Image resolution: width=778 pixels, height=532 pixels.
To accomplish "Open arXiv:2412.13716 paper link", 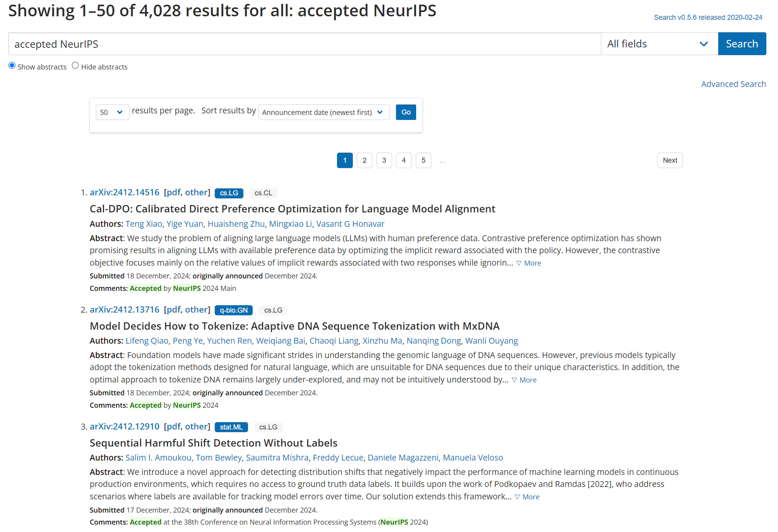I will click(125, 309).
